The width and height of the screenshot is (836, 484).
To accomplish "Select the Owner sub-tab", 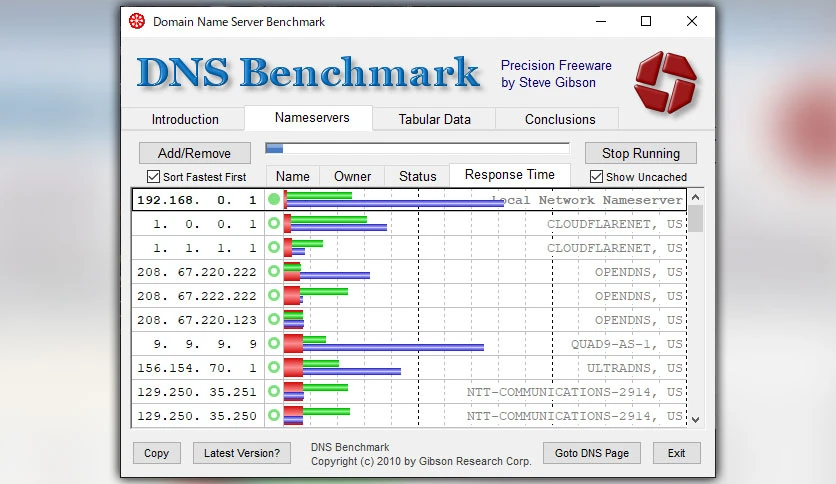I will [352, 176].
